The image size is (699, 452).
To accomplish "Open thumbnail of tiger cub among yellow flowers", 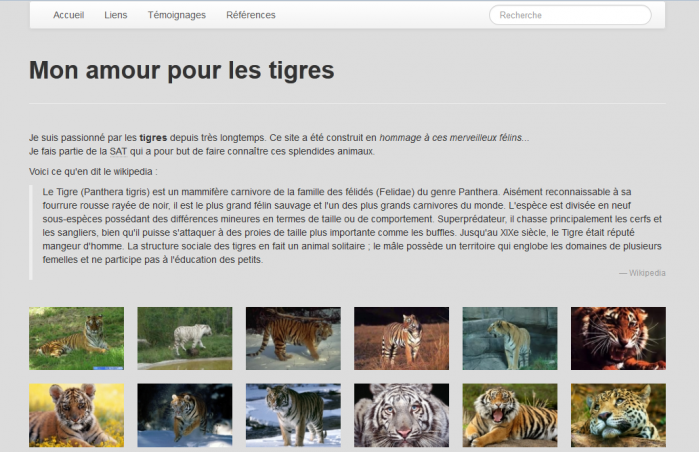I will click(x=77, y=415).
